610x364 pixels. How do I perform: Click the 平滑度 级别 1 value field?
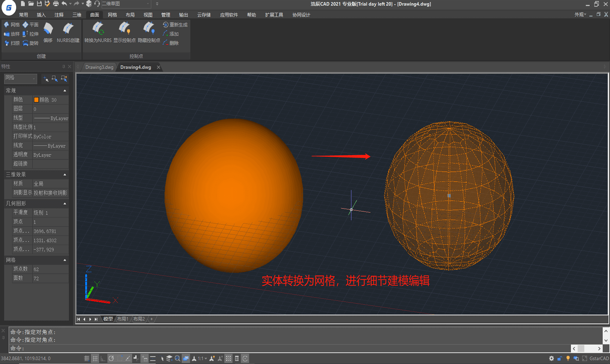(50, 213)
